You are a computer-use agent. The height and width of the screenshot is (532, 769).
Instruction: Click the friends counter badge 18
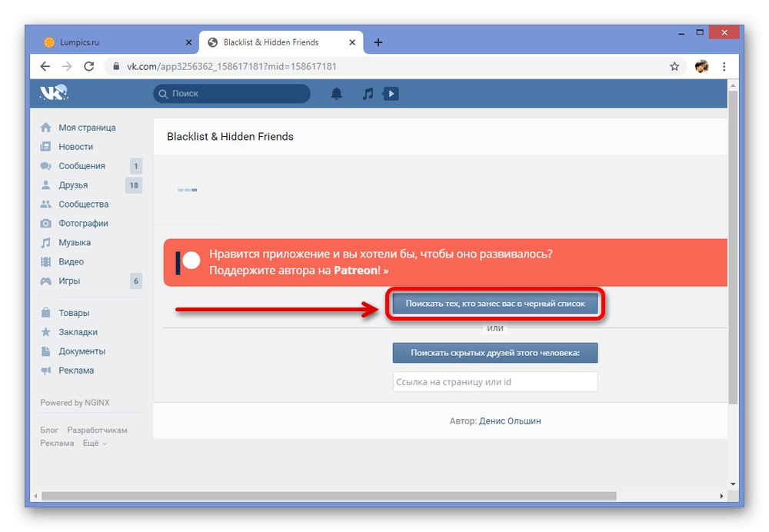(134, 185)
